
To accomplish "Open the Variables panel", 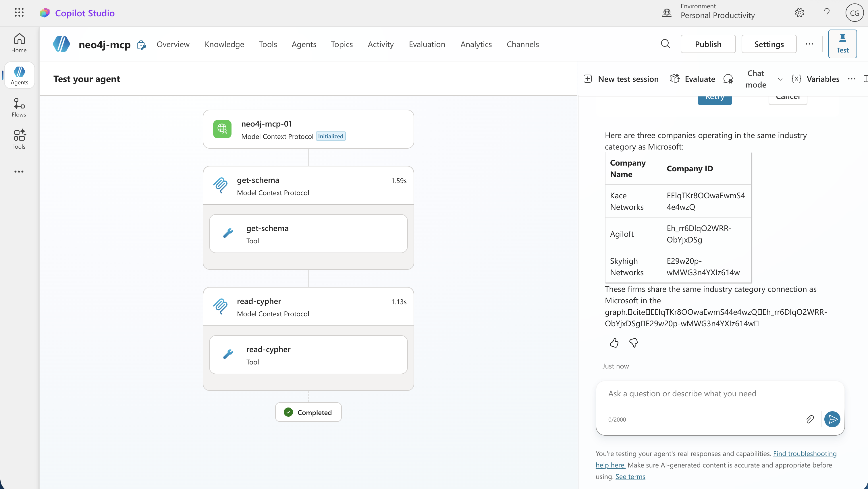I will tap(815, 79).
